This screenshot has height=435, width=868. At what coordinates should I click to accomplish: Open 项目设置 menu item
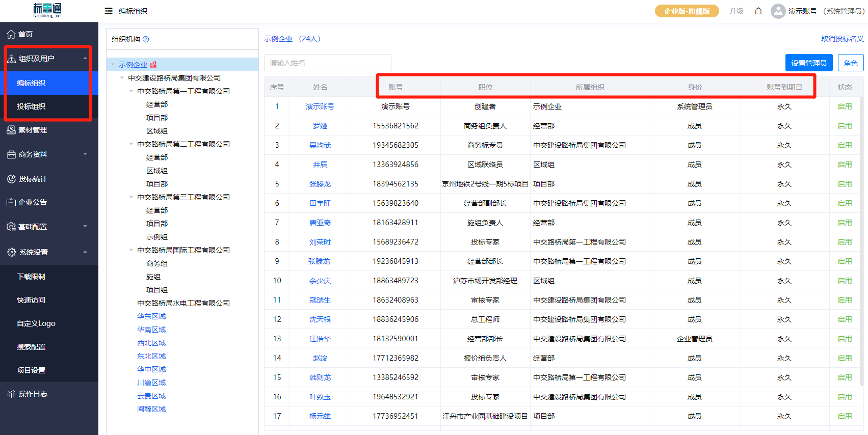pos(49,370)
